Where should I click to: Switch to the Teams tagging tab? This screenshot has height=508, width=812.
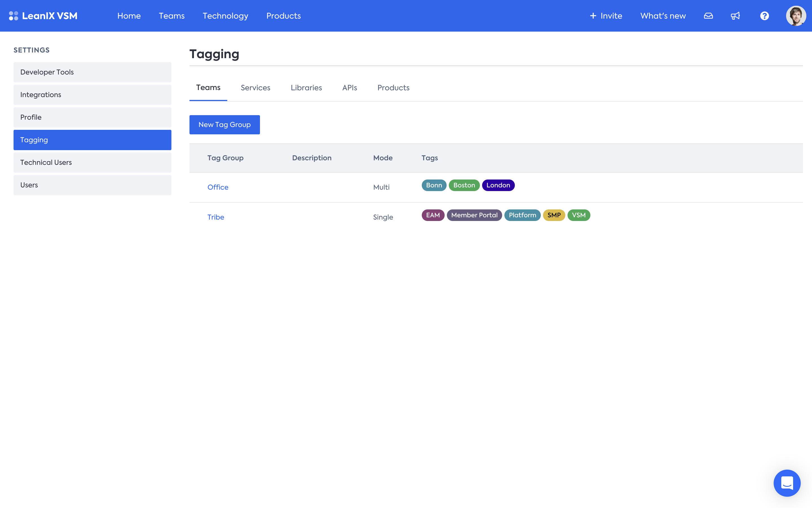tap(208, 88)
